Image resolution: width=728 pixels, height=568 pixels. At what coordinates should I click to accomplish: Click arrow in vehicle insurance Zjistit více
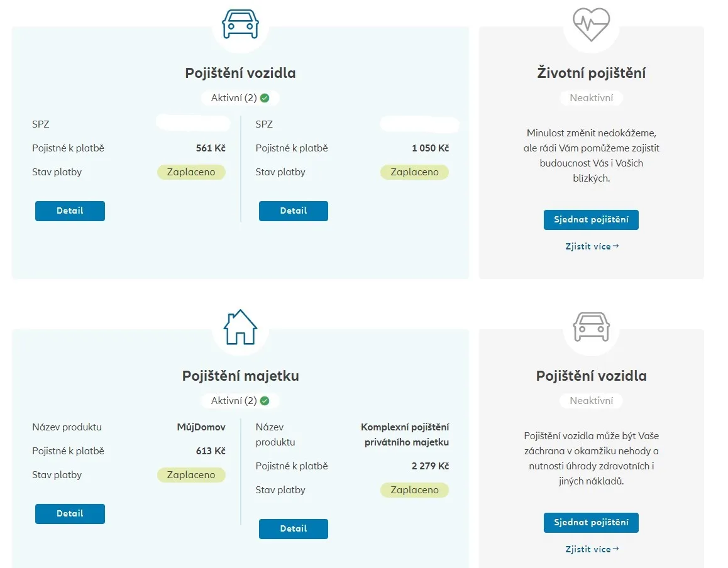(x=615, y=549)
